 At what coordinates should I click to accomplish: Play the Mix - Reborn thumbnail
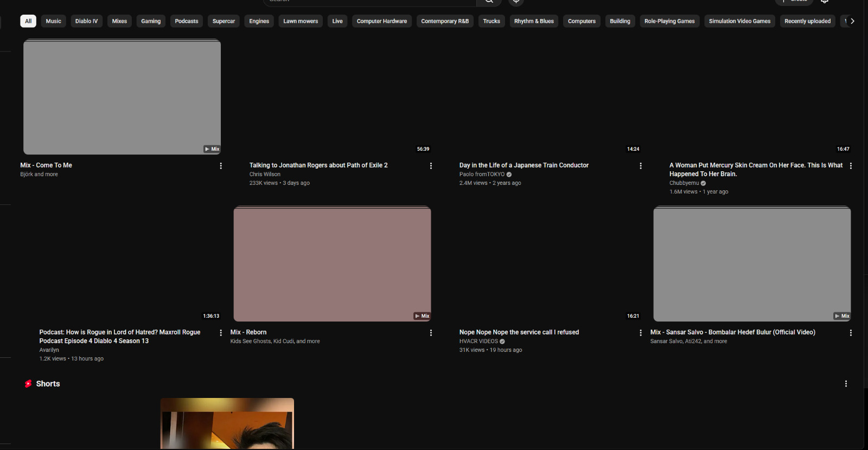pyautogui.click(x=332, y=264)
